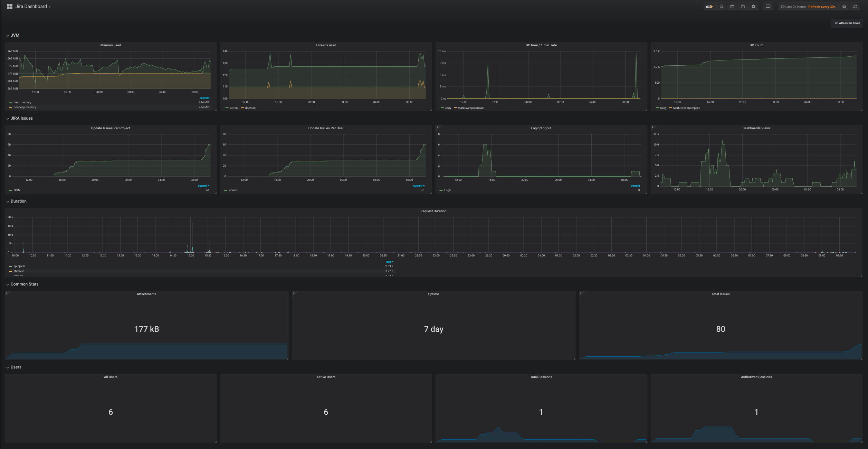Click the Total Issues 80 stat value
The height and width of the screenshot is (449, 868).
pos(721,329)
